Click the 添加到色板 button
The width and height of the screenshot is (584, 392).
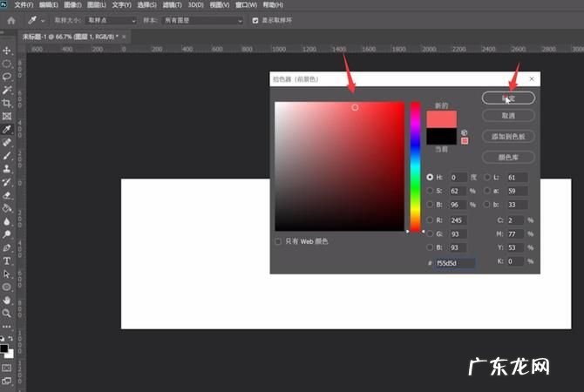pyautogui.click(x=508, y=136)
